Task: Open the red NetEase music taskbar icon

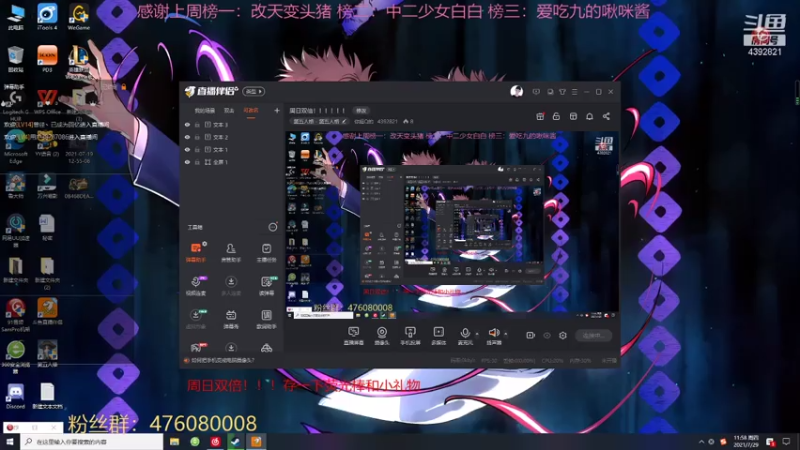Action: tap(215, 442)
